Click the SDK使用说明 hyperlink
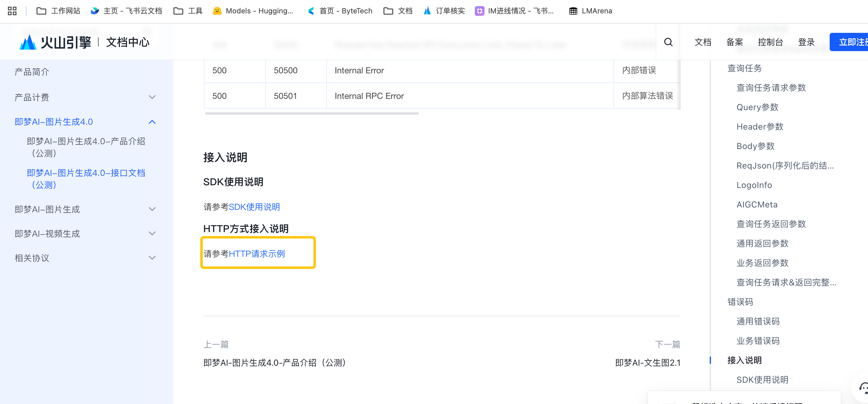The width and height of the screenshot is (868, 404). pyautogui.click(x=254, y=207)
